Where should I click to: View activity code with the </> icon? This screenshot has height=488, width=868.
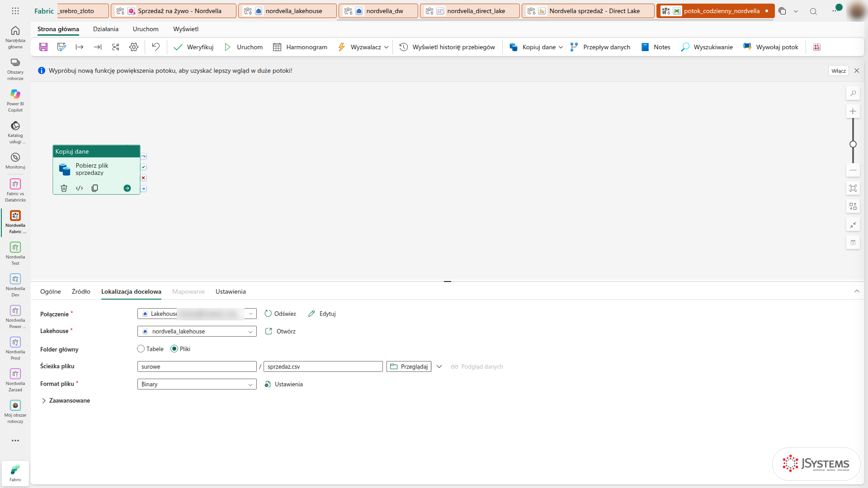80,188
